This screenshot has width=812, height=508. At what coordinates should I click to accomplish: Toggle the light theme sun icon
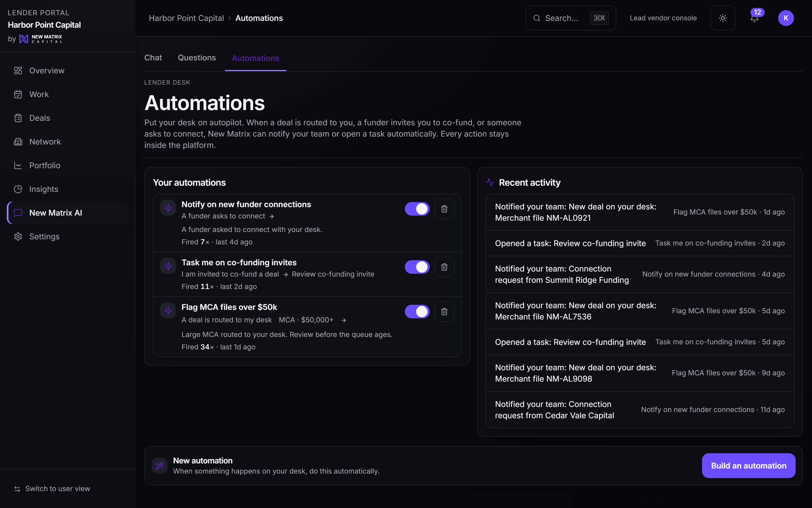(x=723, y=18)
